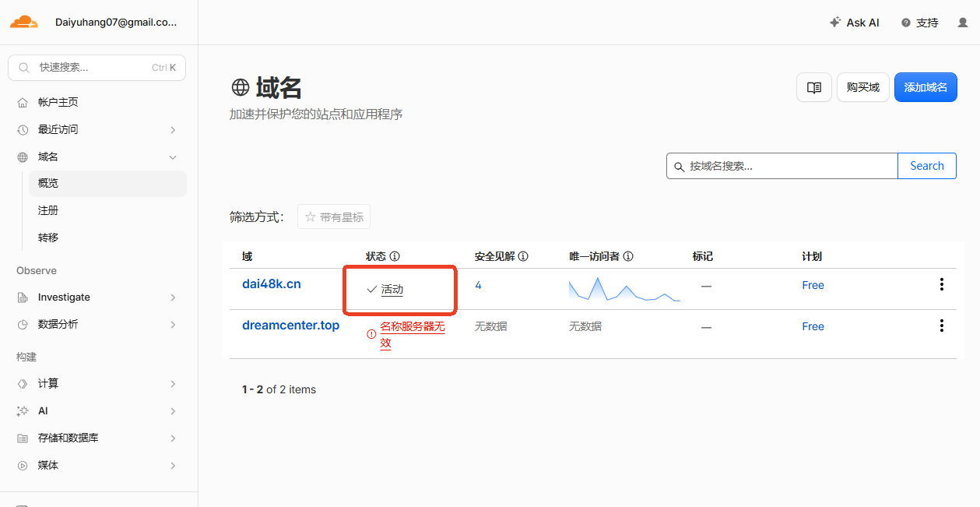The width and height of the screenshot is (980, 507).
Task: Click the AI sparkle icon in sidebar
Action: 23,410
